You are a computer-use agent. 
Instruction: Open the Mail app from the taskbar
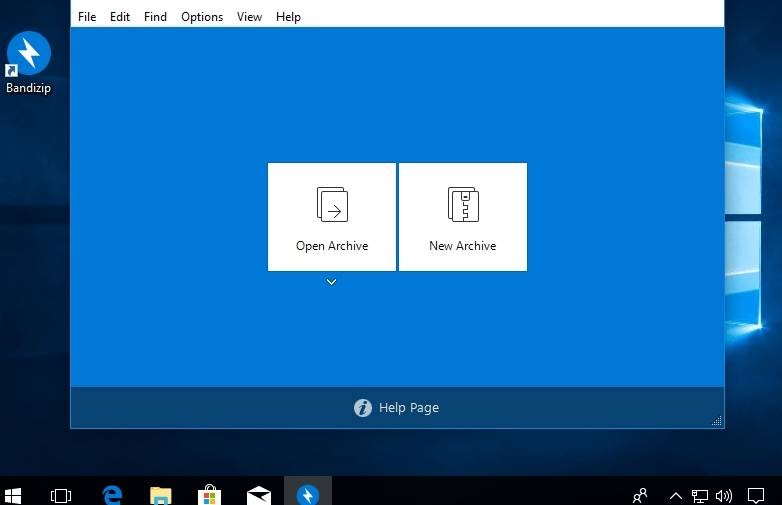tap(259, 494)
